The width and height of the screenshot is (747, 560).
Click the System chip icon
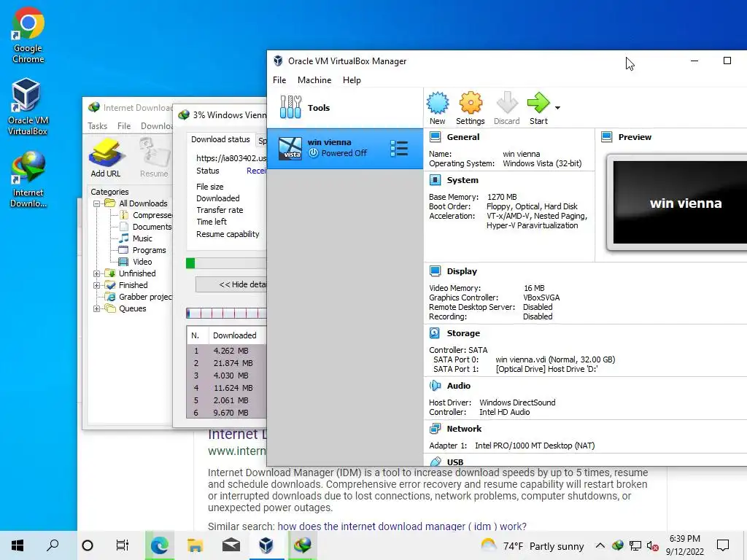pyautogui.click(x=435, y=180)
